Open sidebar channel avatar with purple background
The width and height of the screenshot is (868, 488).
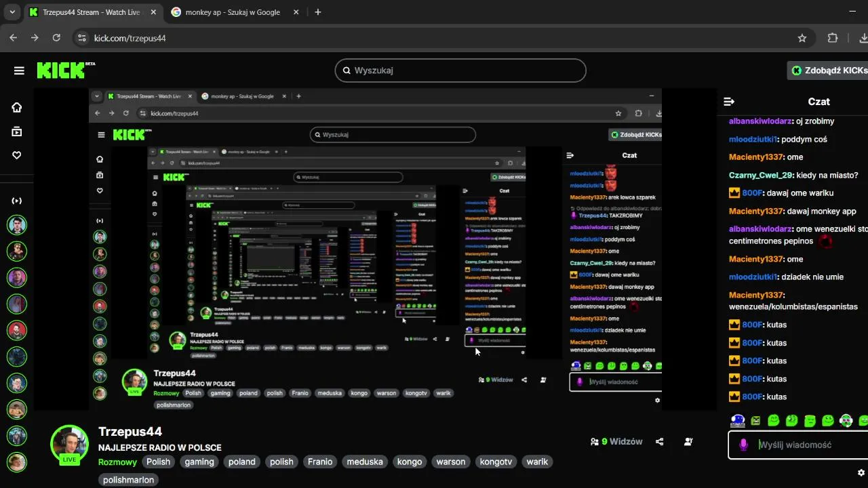click(17, 277)
